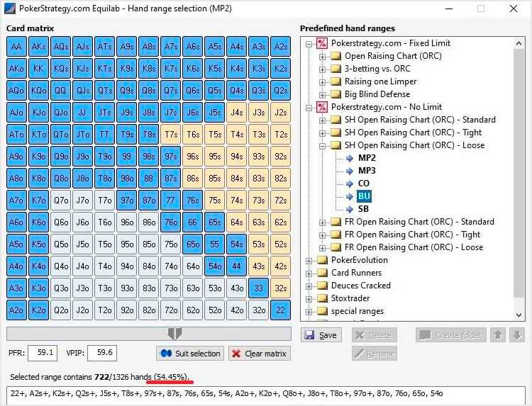Screen dimensions: 532x406
Task: Click the range slider track right of the handle
Action: pos(236,334)
